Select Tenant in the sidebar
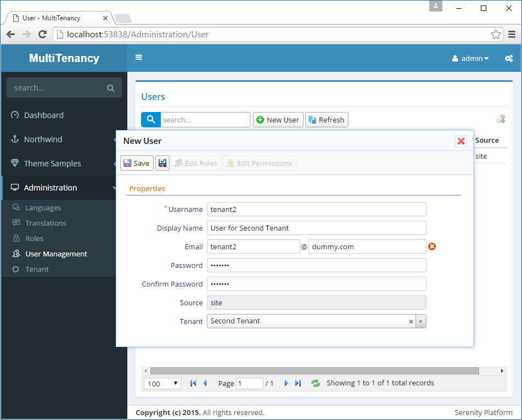The image size is (522, 420). tap(37, 269)
